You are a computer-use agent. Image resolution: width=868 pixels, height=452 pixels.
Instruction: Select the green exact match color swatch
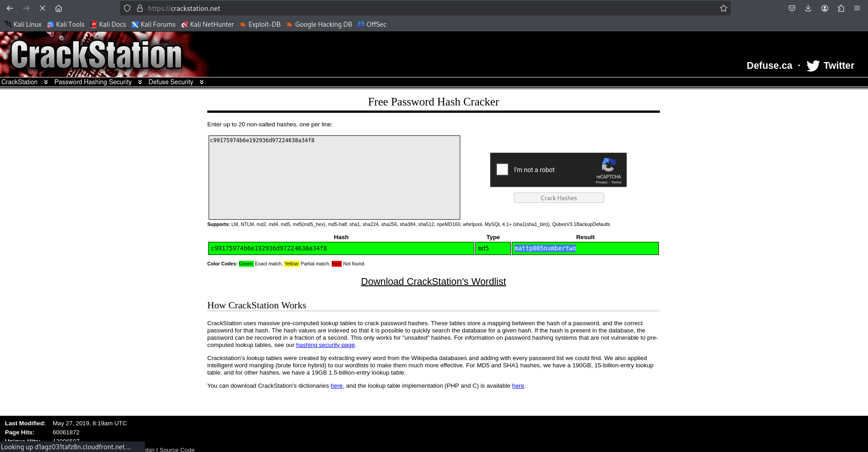pos(246,264)
